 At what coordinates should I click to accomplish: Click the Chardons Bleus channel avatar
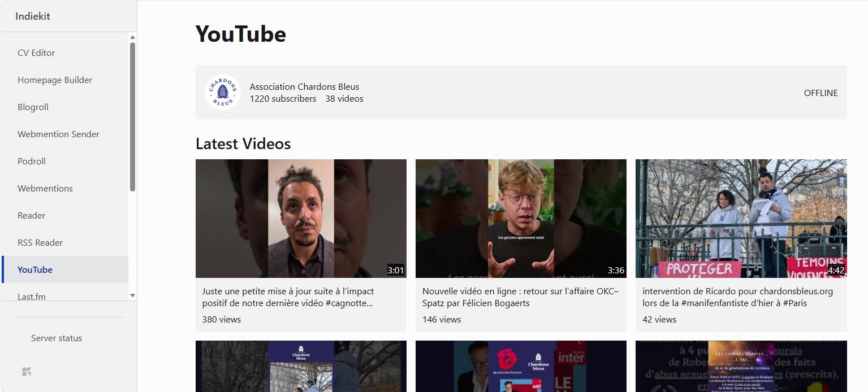[222, 92]
